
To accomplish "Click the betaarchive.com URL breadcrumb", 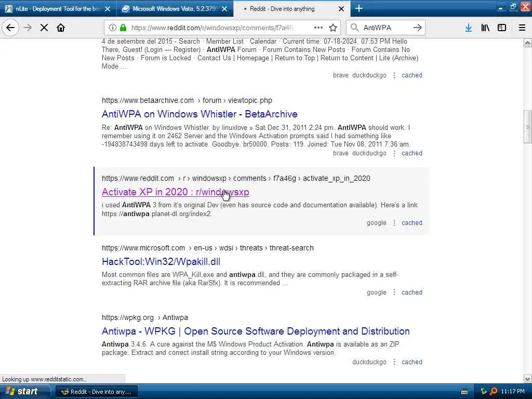I will tap(187, 100).
